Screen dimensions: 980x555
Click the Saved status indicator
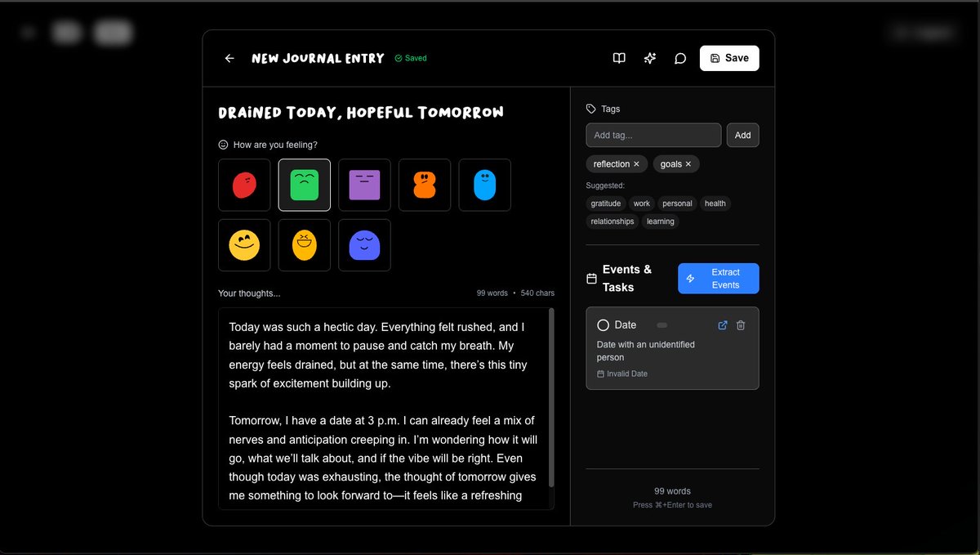pos(411,58)
